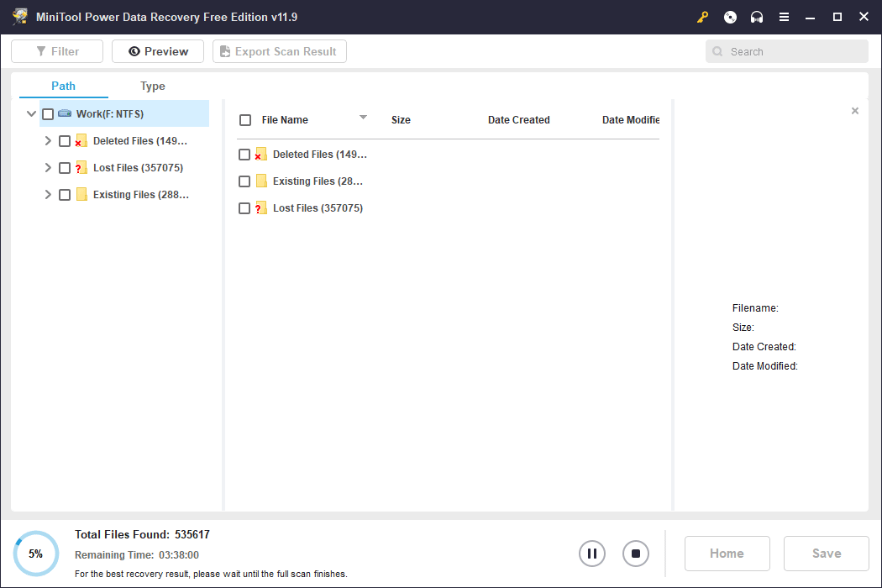This screenshot has width=882, height=588.
Task: Check the Work(F: NTFS) checkbox
Action: pos(48,113)
